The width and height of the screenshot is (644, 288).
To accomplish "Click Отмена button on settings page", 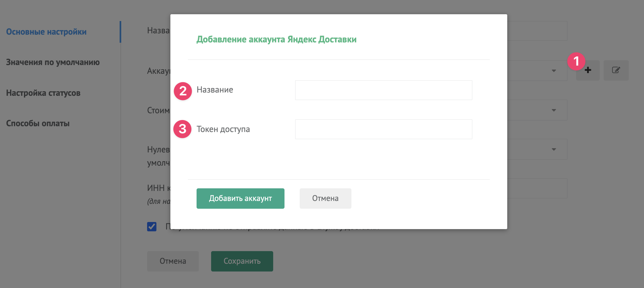I will pos(173,261).
